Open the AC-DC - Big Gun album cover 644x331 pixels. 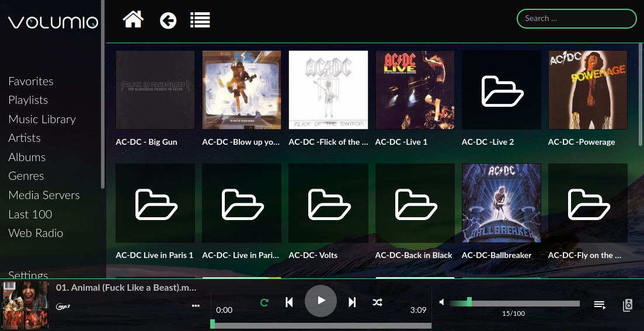click(155, 90)
